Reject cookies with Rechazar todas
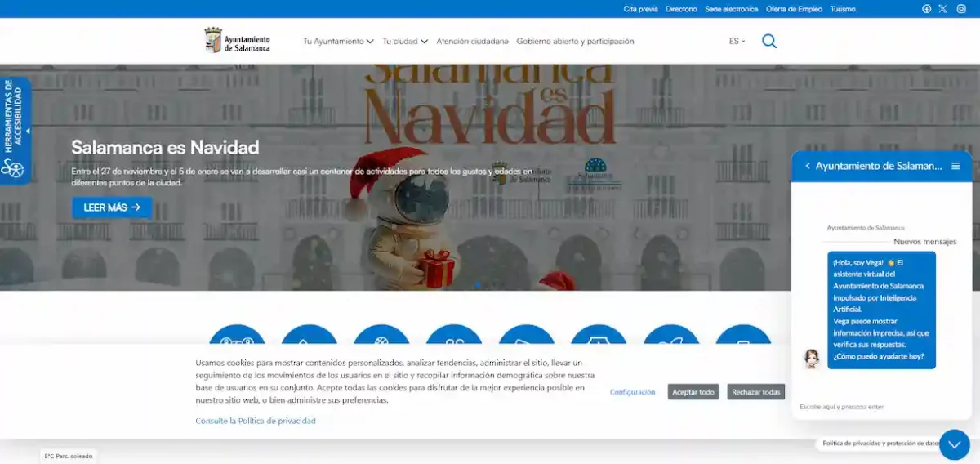This screenshot has width=980, height=464. [756, 392]
